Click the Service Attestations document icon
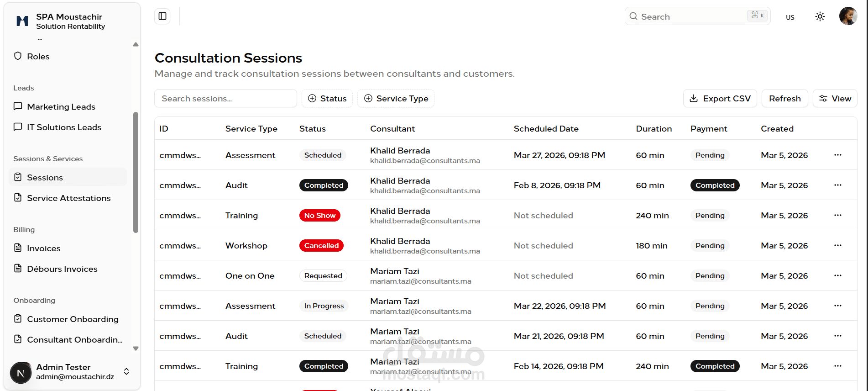Screen dimensions: 868x391 pyautogui.click(x=18, y=198)
